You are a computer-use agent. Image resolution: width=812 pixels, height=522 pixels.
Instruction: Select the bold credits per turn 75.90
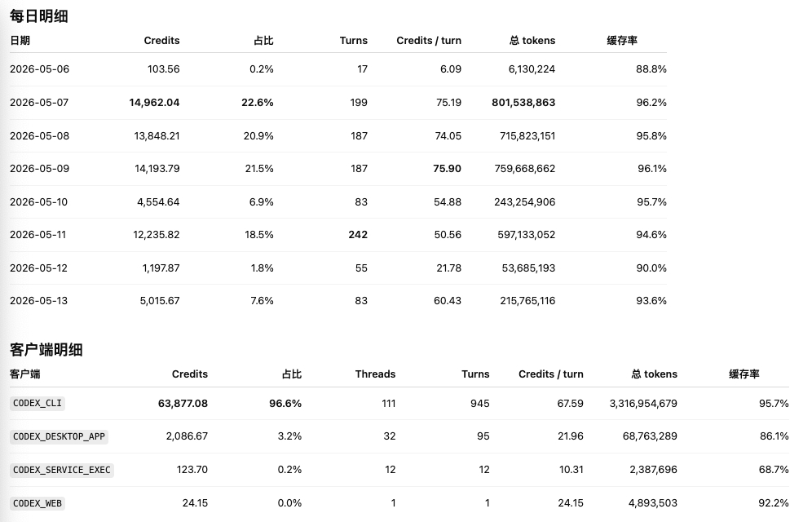[x=448, y=168]
